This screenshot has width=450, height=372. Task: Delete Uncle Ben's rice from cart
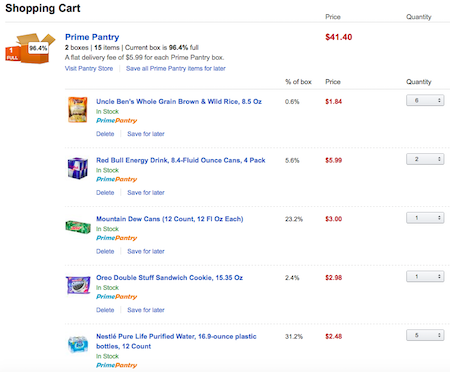[x=105, y=134]
